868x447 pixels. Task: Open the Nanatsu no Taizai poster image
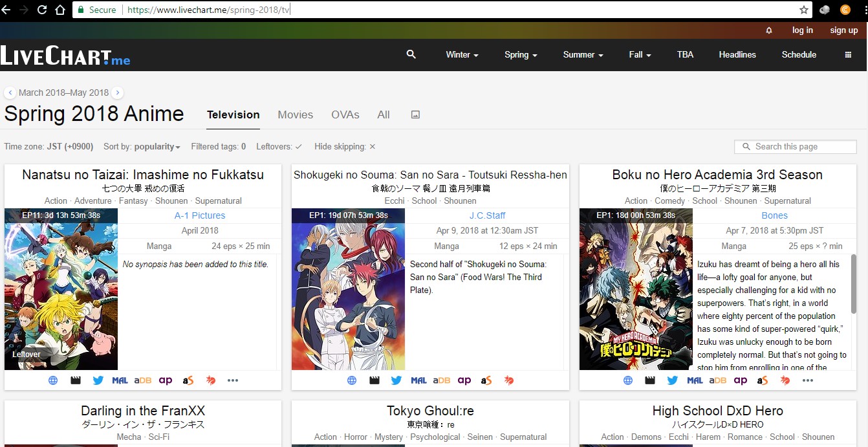click(x=61, y=289)
